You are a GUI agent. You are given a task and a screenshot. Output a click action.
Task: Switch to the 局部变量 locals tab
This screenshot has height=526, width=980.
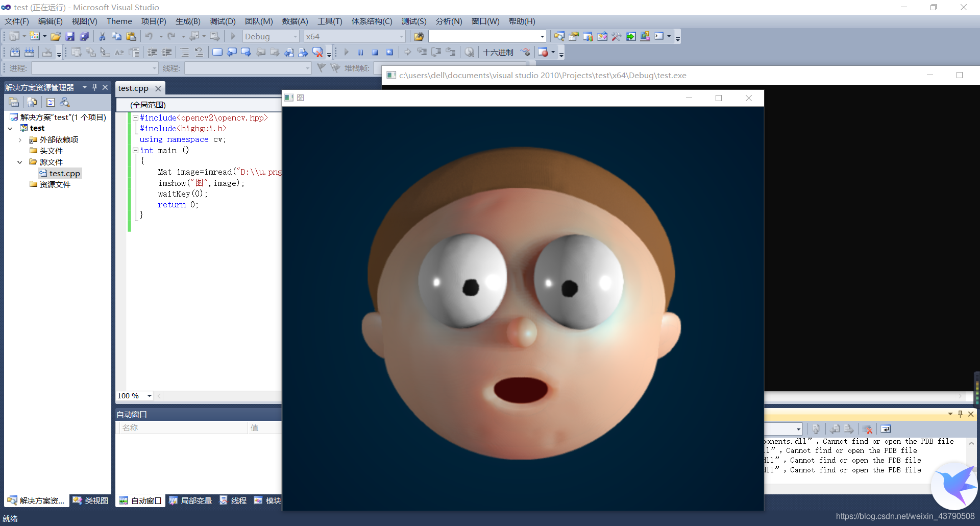[x=190, y=500]
